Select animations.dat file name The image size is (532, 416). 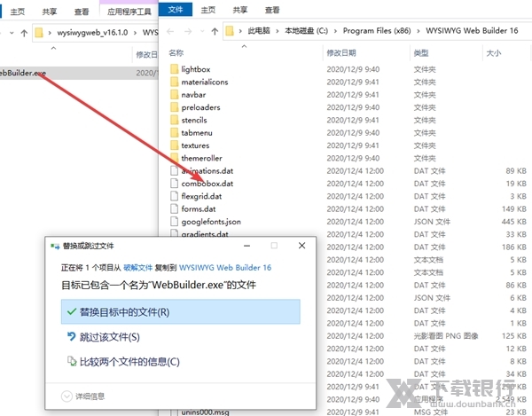click(207, 170)
